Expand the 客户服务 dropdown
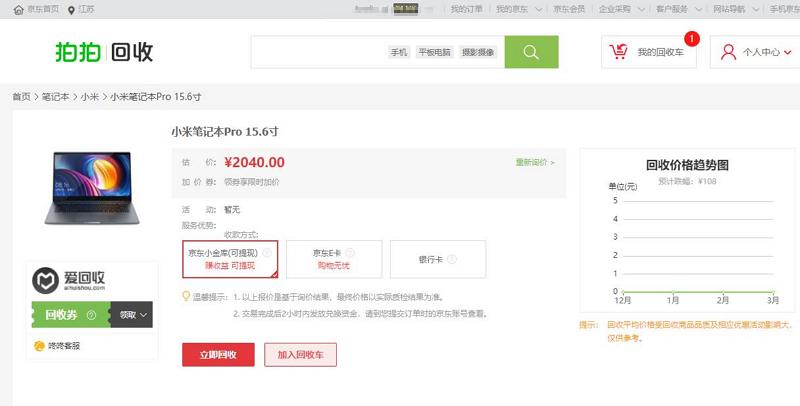The width and height of the screenshot is (800, 406). click(x=698, y=10)
